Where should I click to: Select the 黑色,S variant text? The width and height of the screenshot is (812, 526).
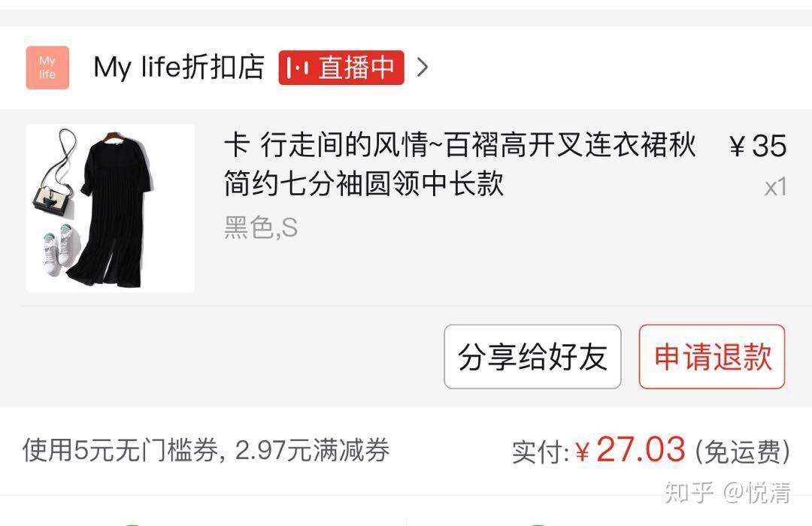click(x=261, y=227)
